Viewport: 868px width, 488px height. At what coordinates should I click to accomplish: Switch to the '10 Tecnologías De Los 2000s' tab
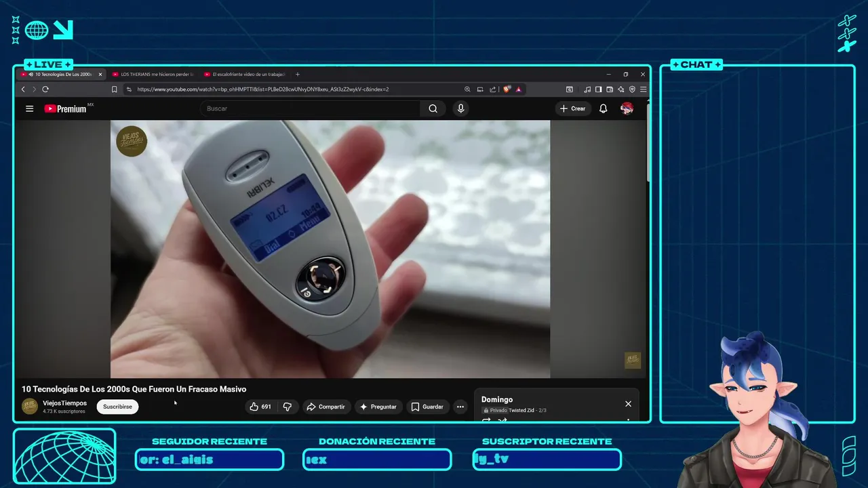pyautogui.click(x=62, y=75)
